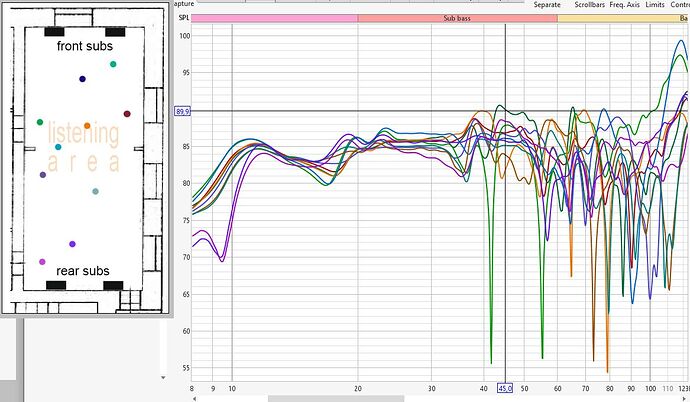Click the room floor plan image
The image size is (690, 402).
click(x=85, y=158)
